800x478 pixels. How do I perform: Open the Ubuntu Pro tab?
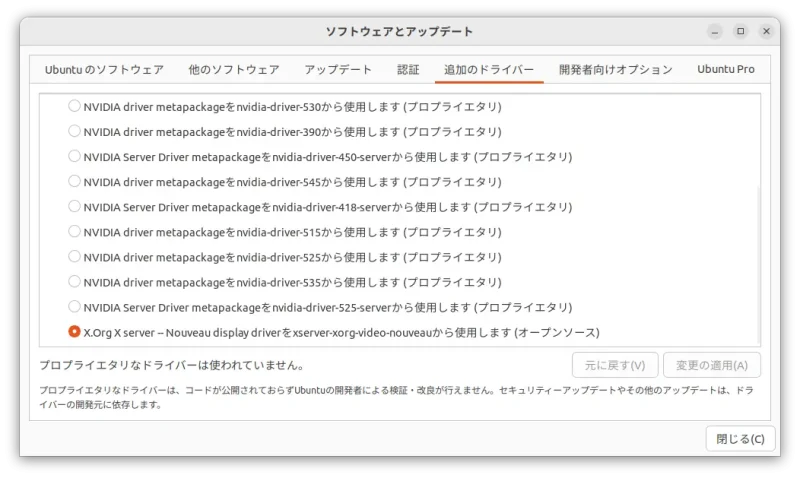[x=726, y=69]
